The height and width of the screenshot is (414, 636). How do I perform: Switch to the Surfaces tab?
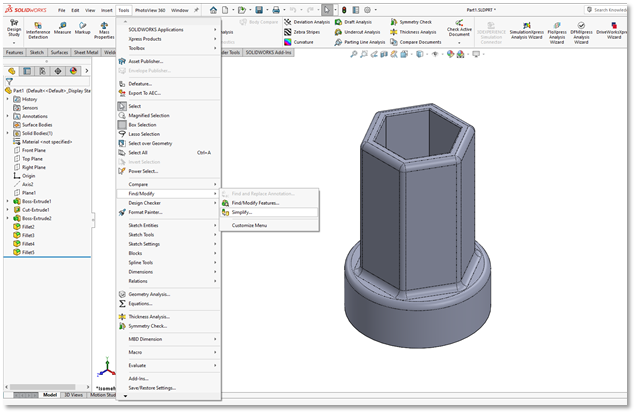59,52
